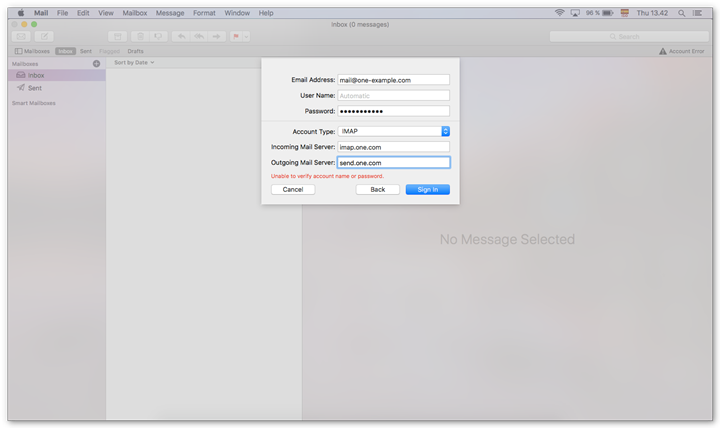Open the flag color dropdown arrow
Viewport: 720px width, 428px height.
click(246, 36)
